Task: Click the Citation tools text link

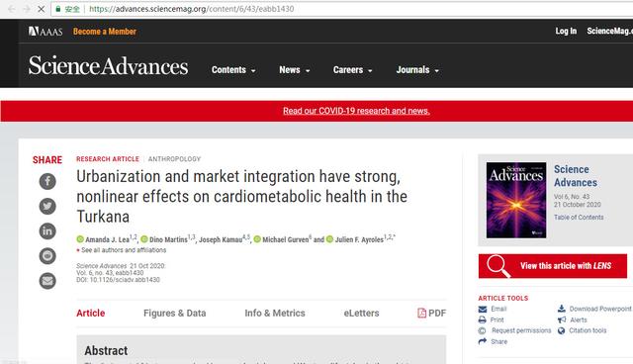Action: (588, 330)
